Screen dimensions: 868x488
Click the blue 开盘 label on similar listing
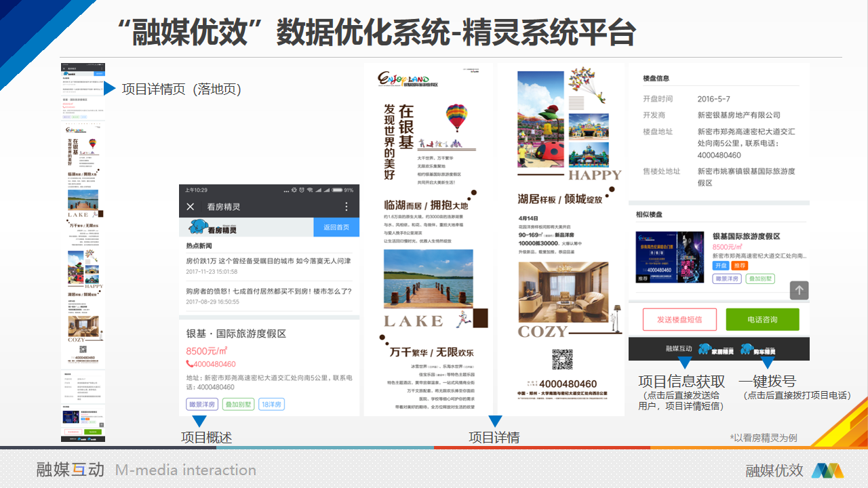720,266
